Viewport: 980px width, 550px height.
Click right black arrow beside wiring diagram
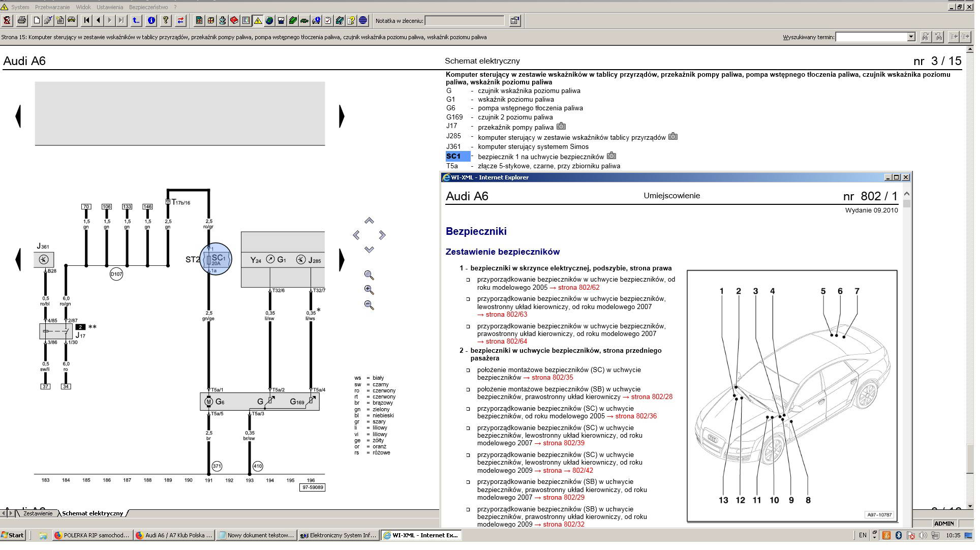pos(342,260)
